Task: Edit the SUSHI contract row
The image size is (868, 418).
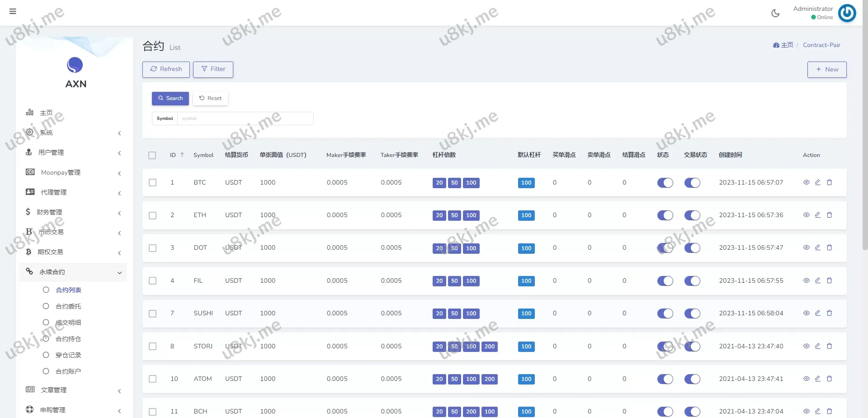Action: [x=817, y=313]
